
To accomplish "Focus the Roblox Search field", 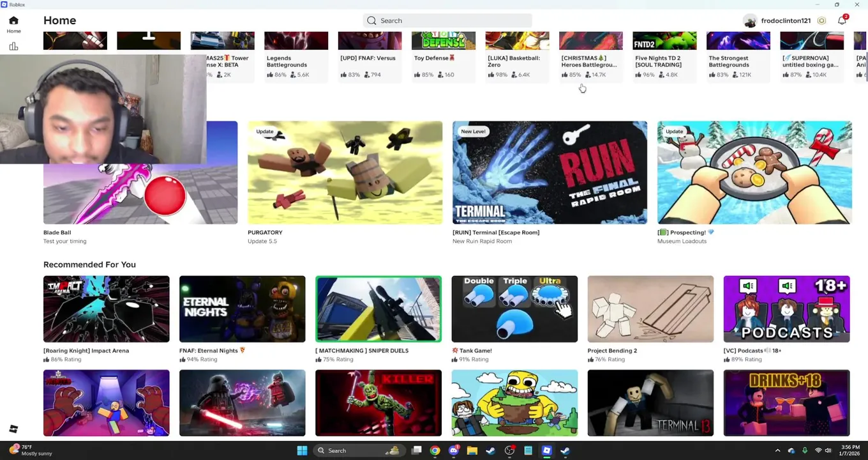I will click(447, 20).
